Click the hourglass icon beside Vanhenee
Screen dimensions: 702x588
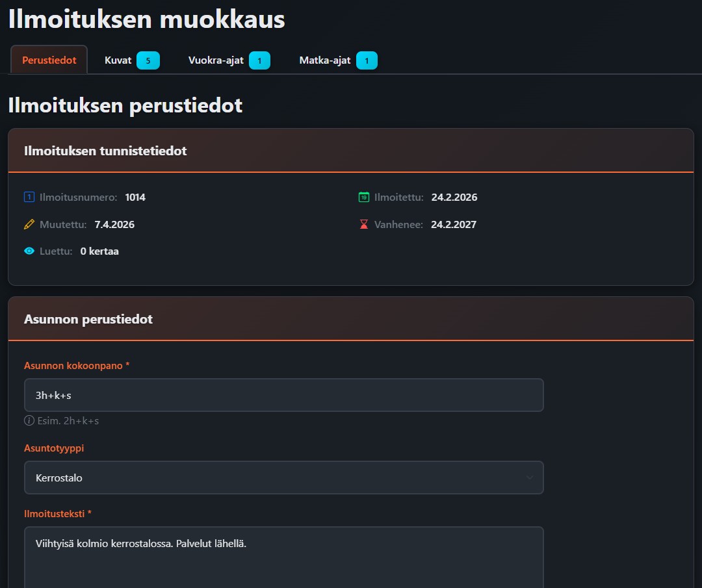[x=363, y=224]
